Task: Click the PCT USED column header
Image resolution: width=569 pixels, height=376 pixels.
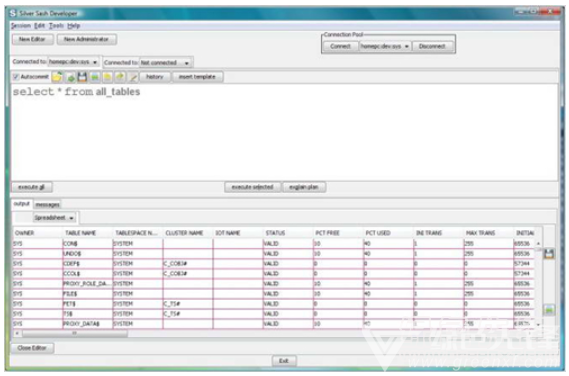Action: click(388, 233)
